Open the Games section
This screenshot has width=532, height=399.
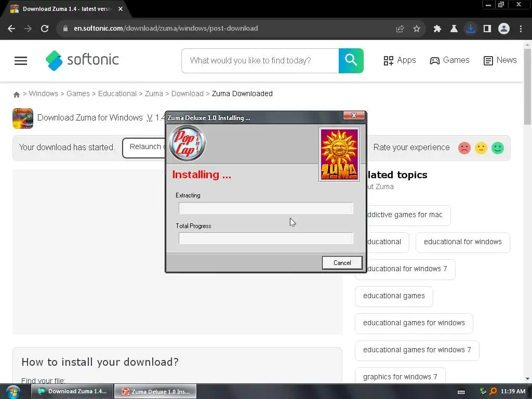pos(449,60)
